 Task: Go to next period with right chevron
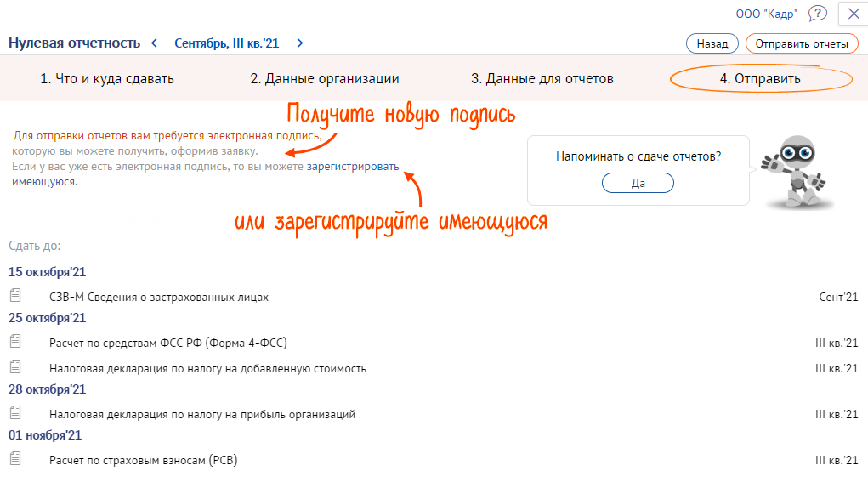pyautogui.click(x=300, y=43)
